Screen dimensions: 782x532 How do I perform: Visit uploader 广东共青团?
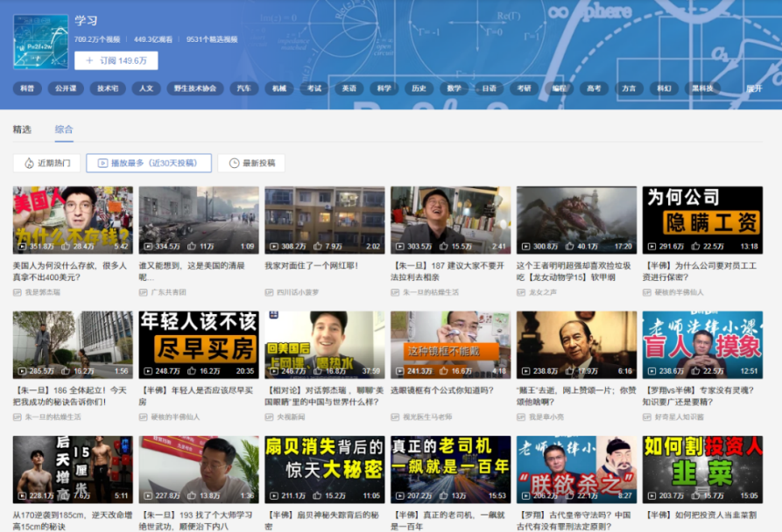[168, 292]
